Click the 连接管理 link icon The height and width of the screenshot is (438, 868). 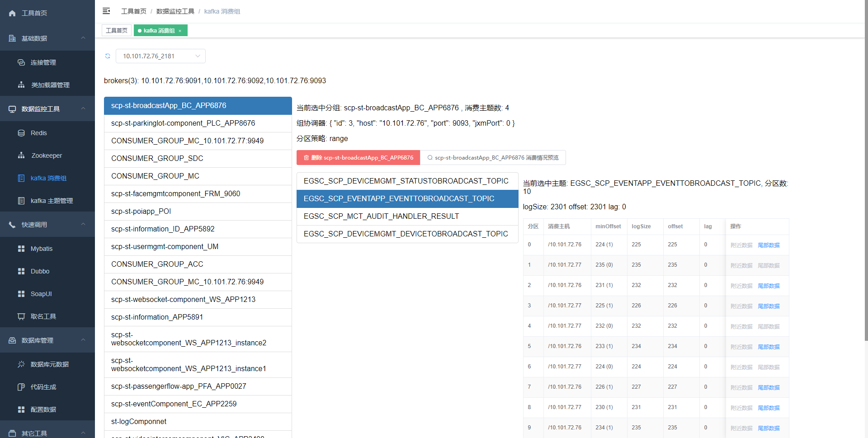coord(21,62)
